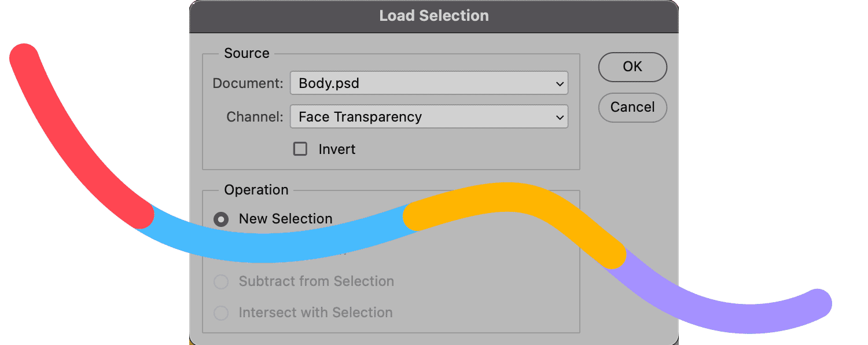Viewport: 868px width, 345px height.
Task: Click the Invert label text
Action: [x=337, y=149]
